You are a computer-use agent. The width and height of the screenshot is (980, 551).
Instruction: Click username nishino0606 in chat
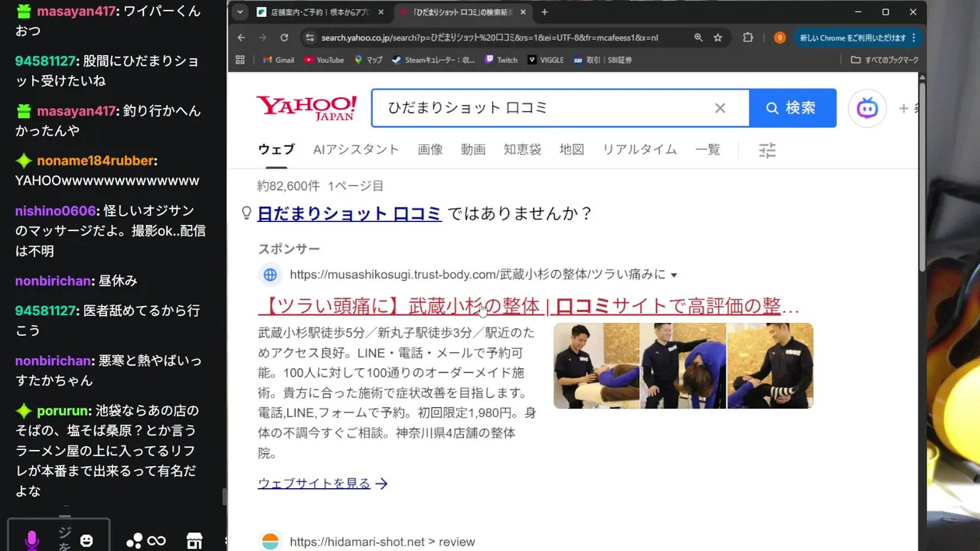56,210
